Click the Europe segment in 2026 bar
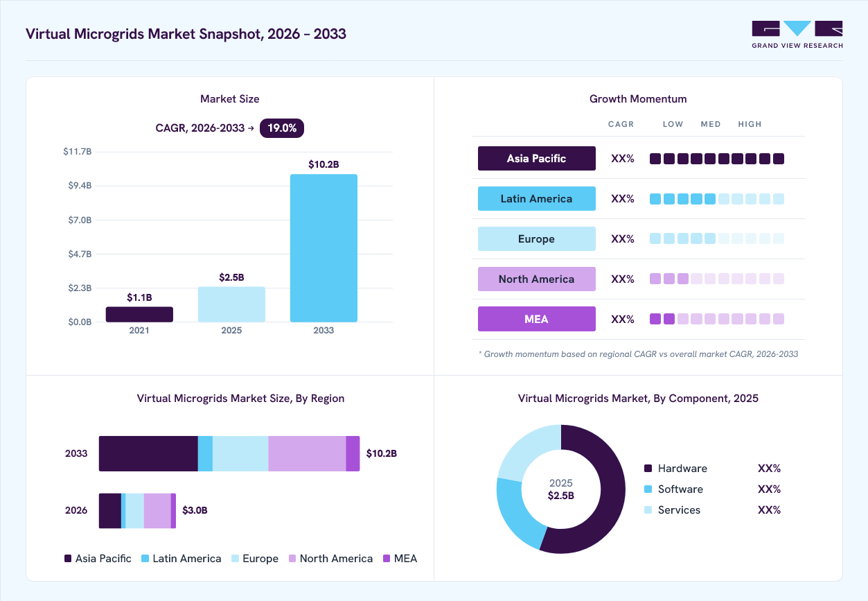This screenshot has width=868, height=601. tap(134, 511)
